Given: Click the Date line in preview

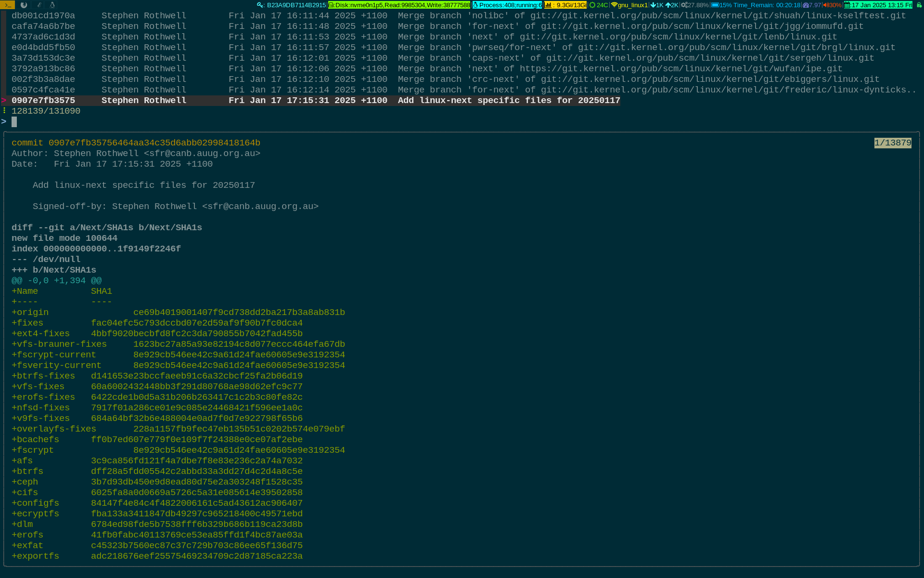Looking at the screenshot, I should tap(112, 164).
